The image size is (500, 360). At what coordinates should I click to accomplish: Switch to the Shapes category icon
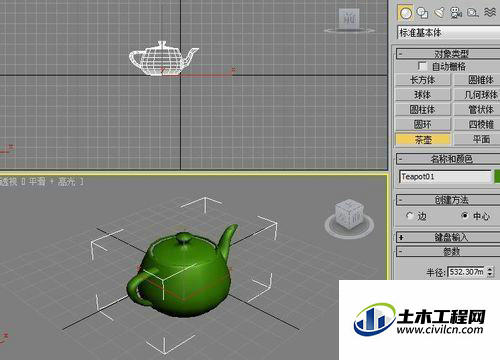(423, 13)
